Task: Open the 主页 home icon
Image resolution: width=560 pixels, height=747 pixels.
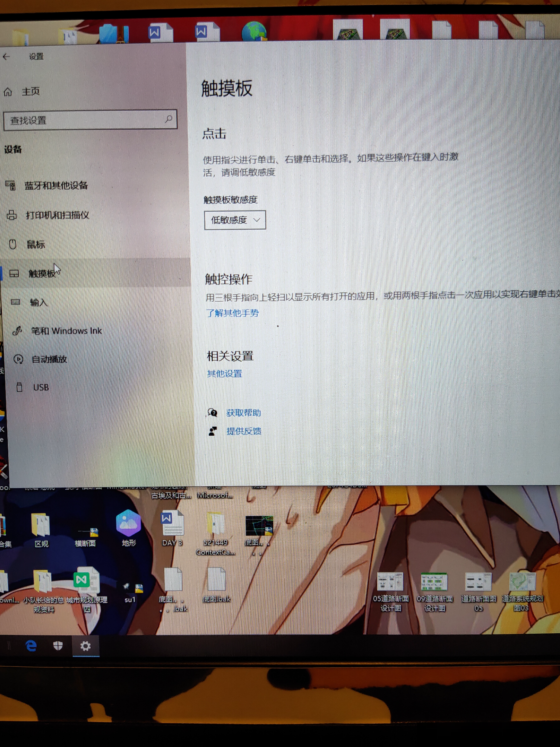Action: pos(8,92)
